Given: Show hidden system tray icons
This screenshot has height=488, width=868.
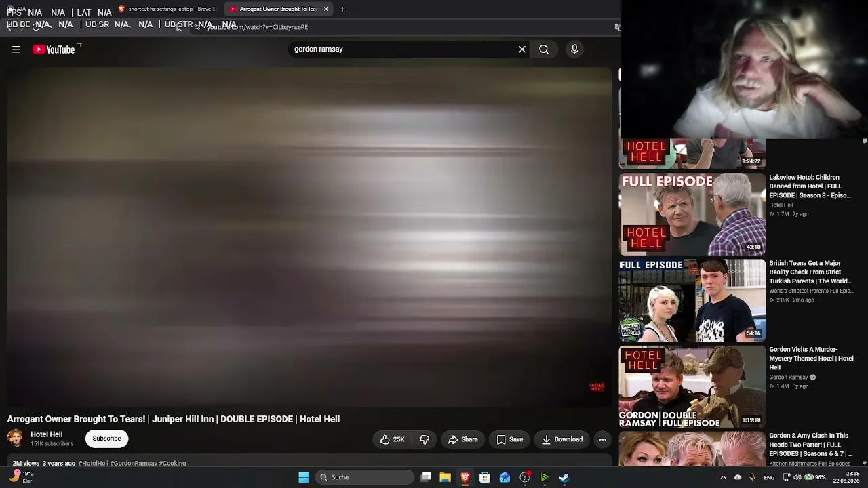Looking at the screenshot, I should (x=723, y=477).
